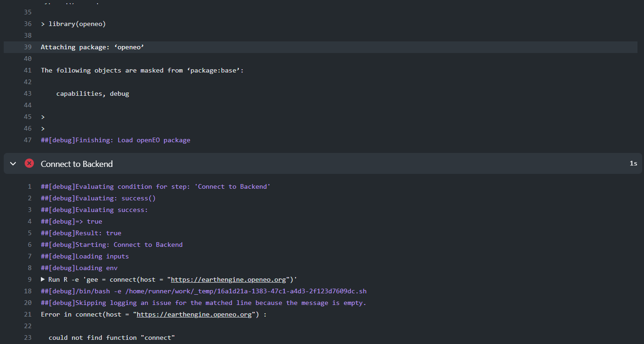Click the red failed icon beside Connect to Backend
644x344 pixels.
[29, 164]
